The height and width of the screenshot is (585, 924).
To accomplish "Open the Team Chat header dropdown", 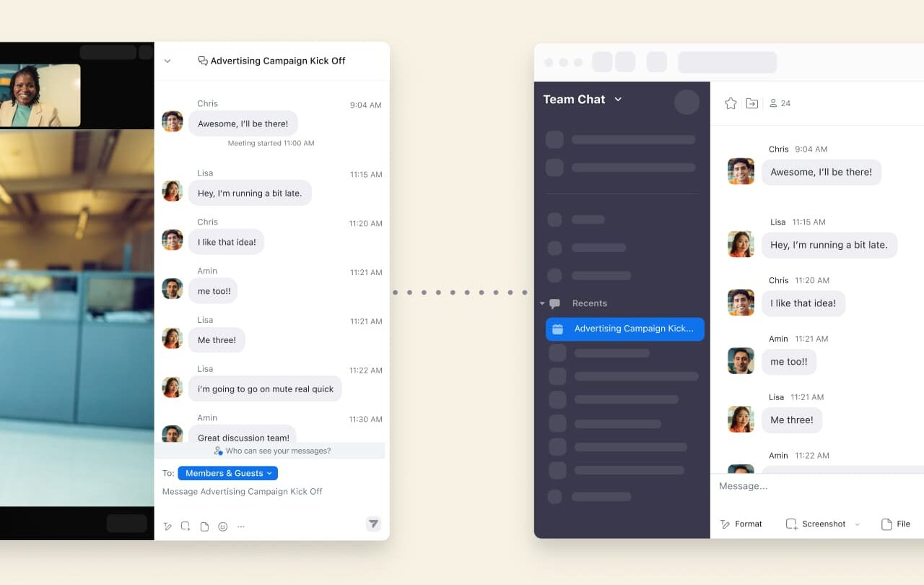I will [618, 100].
